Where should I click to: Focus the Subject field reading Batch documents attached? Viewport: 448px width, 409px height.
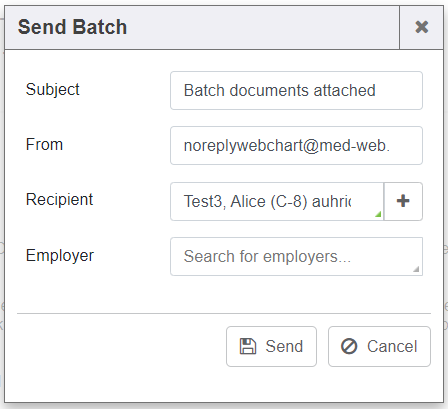coord(296,90)
